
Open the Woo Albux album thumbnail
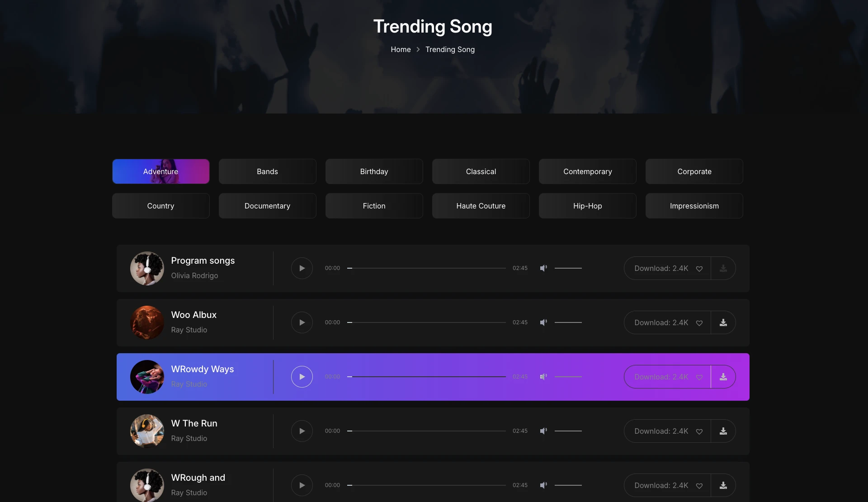tap(147, 322)
